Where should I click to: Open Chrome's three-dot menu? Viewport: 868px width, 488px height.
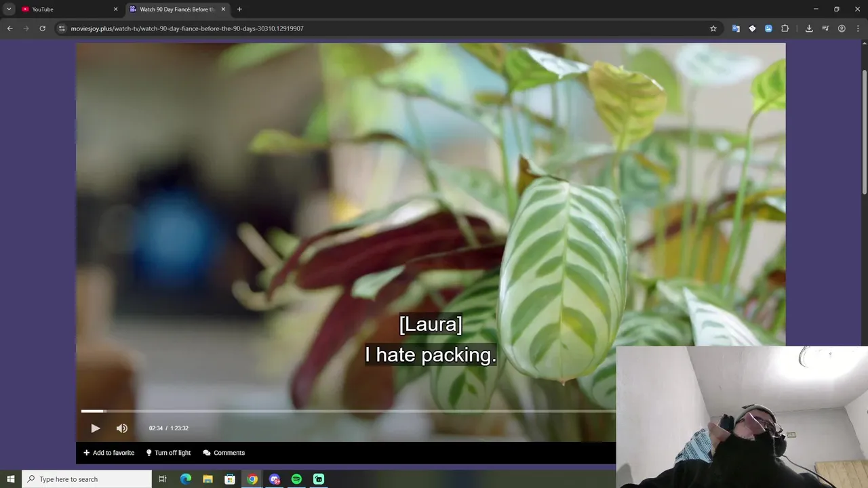click(x=858, y=28)
